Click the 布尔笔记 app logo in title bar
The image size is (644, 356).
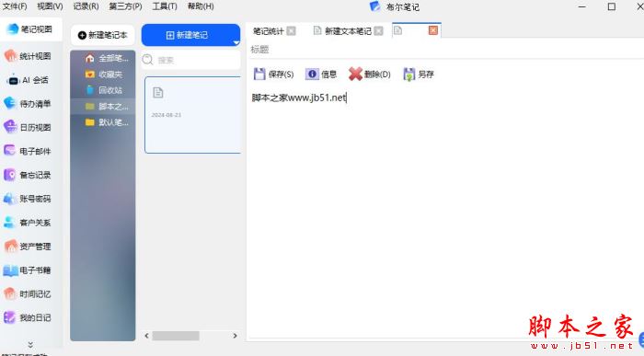pyautogui.click(x=374, y=6)
